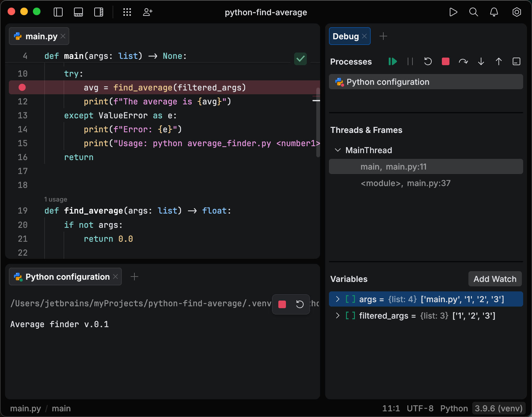Step out of the current frame
Screen dimensions: 532x417
[499, 62]
